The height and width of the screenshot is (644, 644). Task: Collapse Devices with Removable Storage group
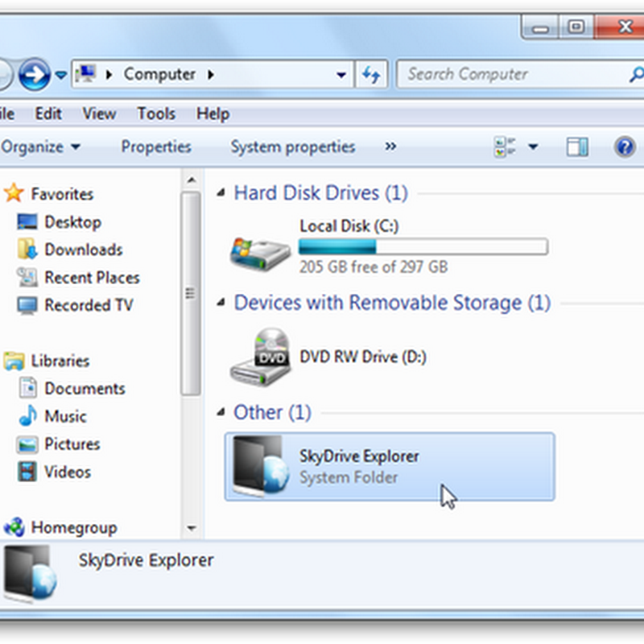(x=221, y=302)
